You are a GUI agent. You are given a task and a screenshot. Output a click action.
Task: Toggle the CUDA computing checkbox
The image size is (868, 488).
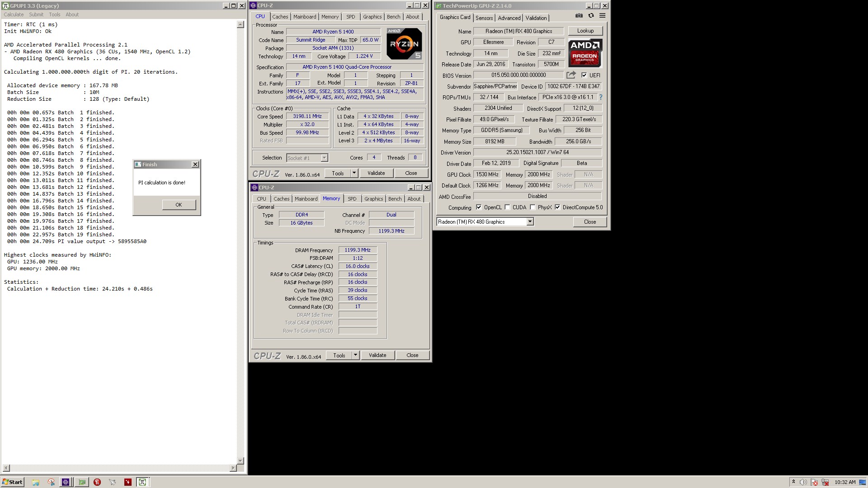pyautogui.click(x=507, y=207)
